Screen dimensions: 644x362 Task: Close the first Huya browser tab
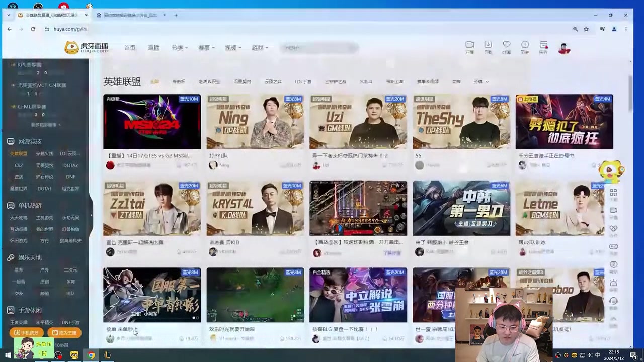pyautogui.click(x=86, y=15)
